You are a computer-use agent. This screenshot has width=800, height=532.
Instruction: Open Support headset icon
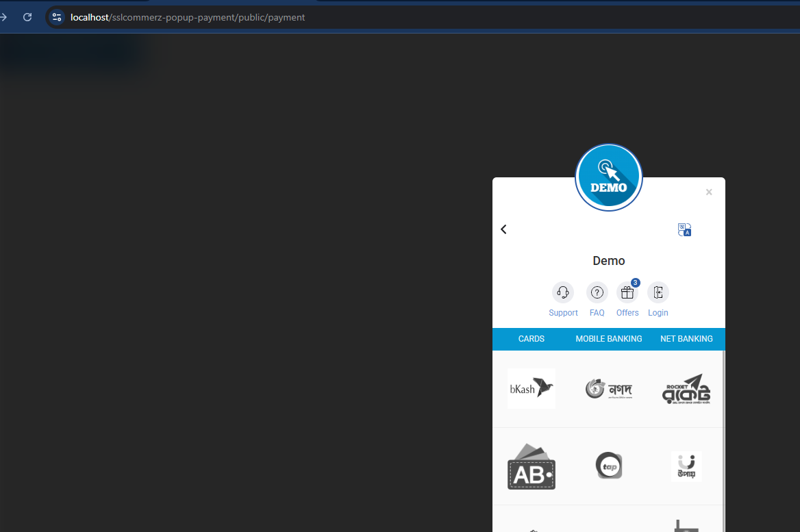[563, 292]
